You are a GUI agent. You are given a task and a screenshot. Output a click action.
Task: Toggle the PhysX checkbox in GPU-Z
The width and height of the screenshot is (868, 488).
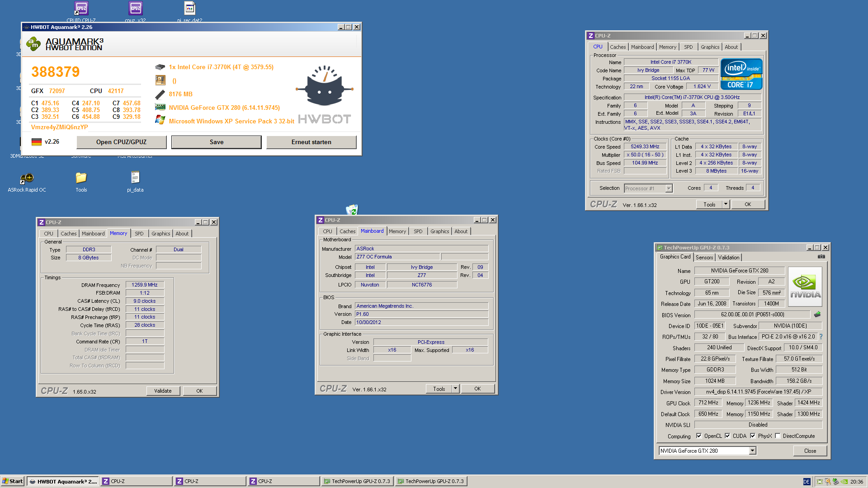[x=753, y=436]
